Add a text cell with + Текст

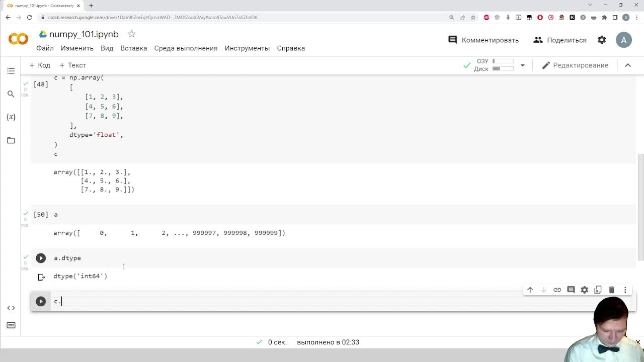(73, 65)
